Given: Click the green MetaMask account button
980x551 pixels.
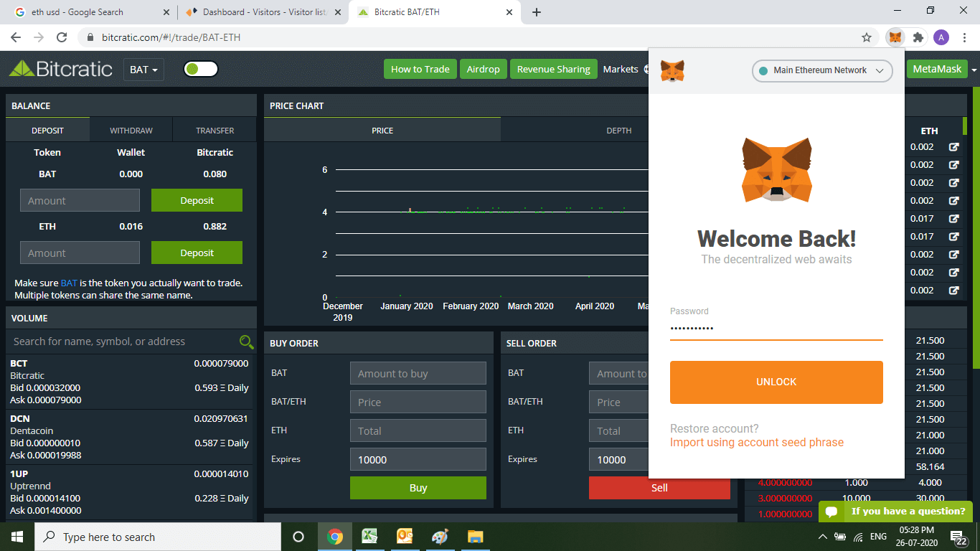Looking at the screenshot, I should point(937,69).
